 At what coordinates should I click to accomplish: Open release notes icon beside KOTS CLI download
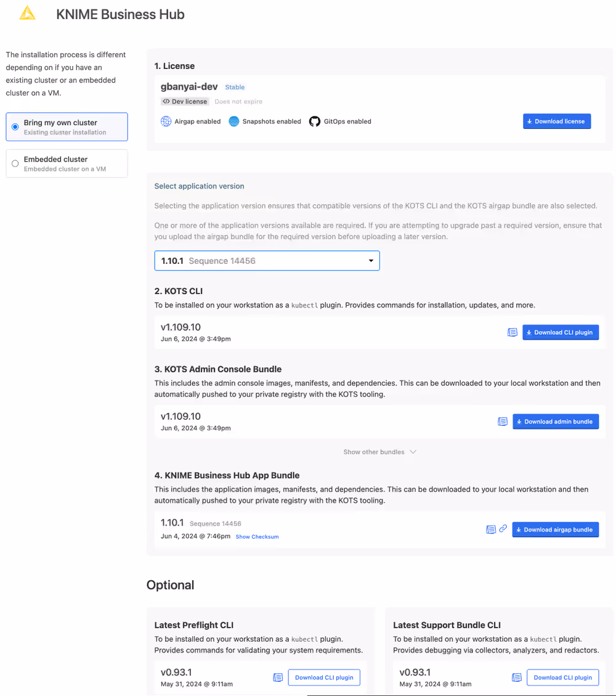(513, 332)
